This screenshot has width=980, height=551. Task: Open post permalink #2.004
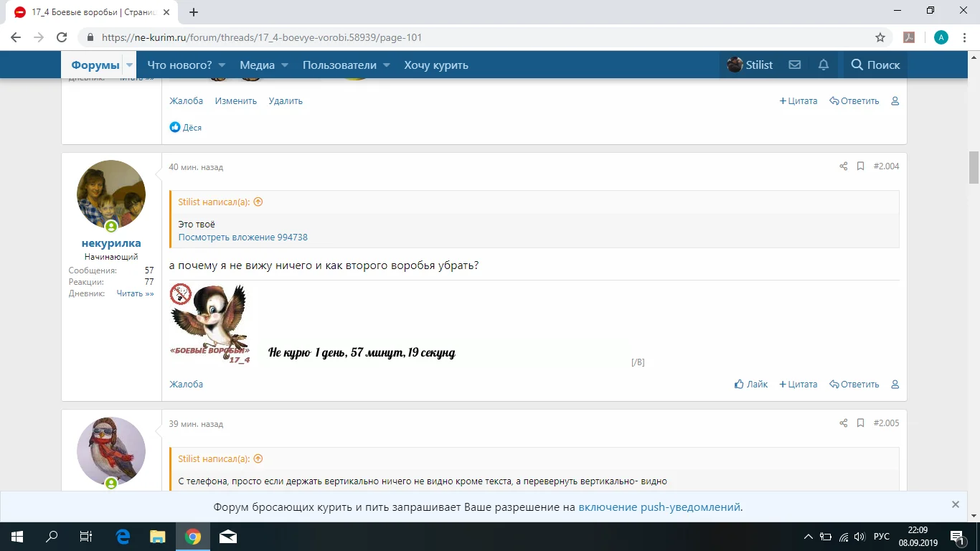tap(886, 166)
